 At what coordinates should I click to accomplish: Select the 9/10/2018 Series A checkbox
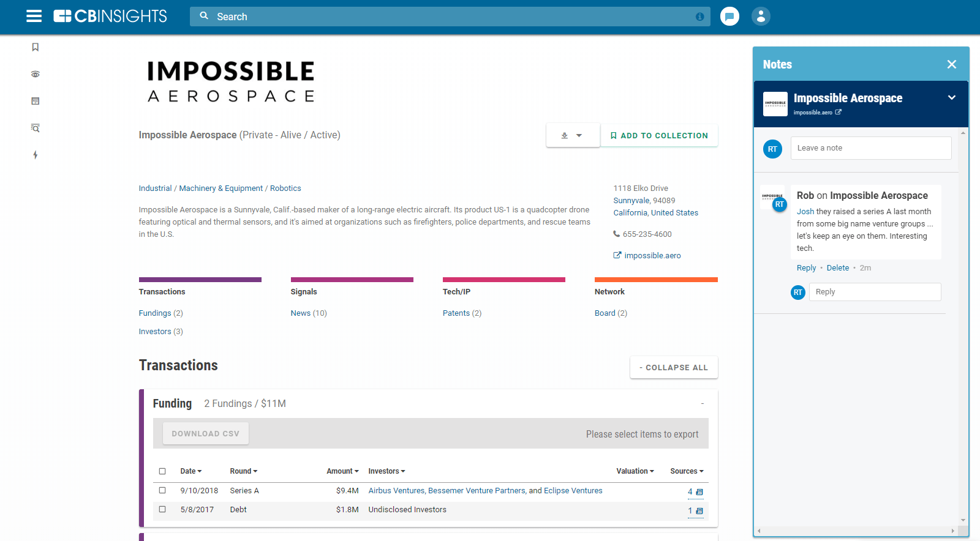click(162, 490)
